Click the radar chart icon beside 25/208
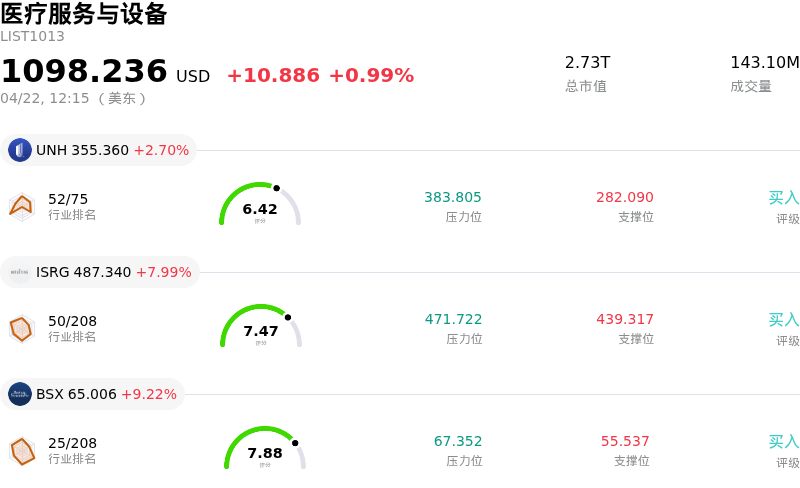 click(21, 451)
